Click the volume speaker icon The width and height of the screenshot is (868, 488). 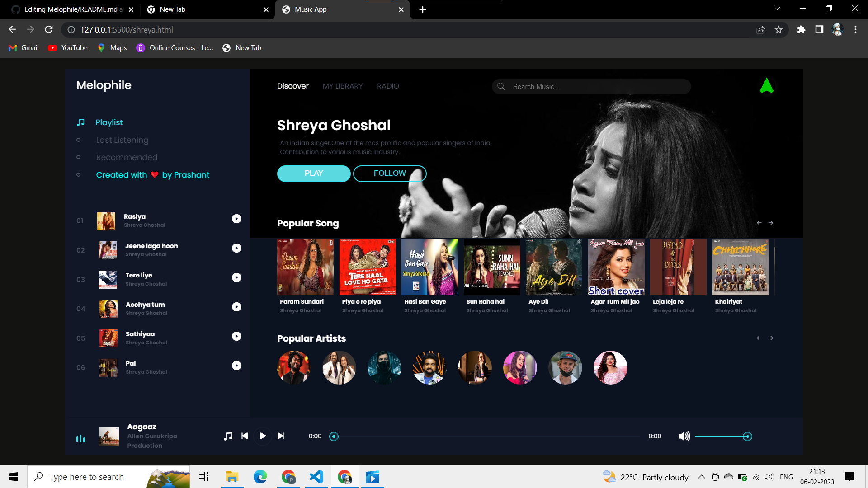coord(684,436)
